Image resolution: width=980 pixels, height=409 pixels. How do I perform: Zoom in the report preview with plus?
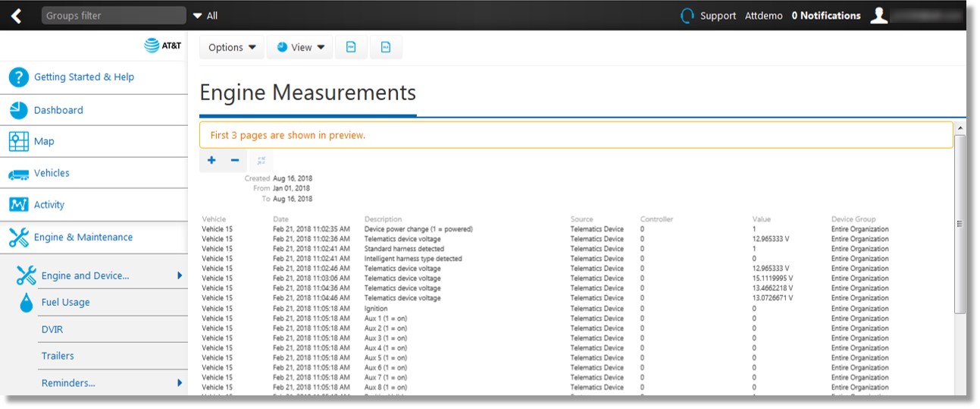click(211, 160)
